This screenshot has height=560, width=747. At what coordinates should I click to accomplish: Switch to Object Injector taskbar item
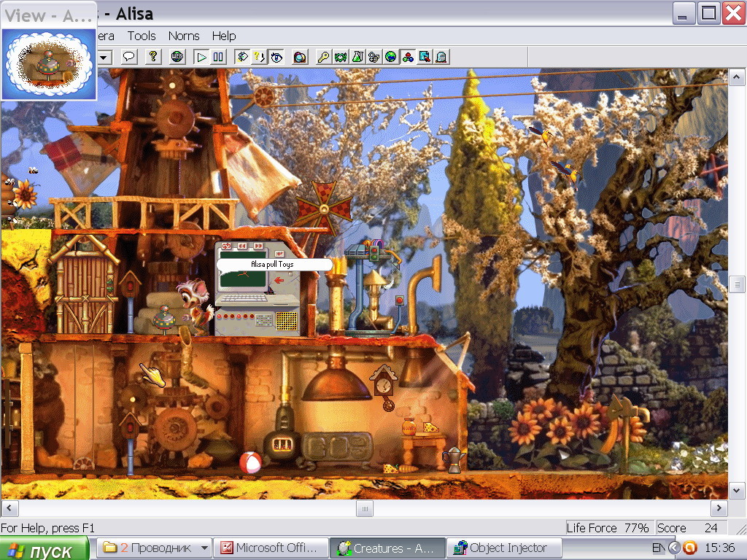point(504,548)
